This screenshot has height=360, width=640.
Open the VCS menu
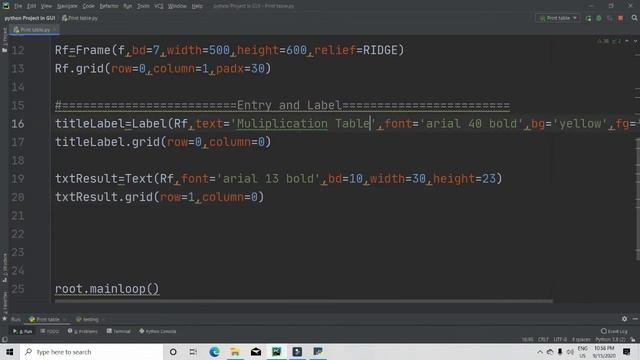point(159,6)
